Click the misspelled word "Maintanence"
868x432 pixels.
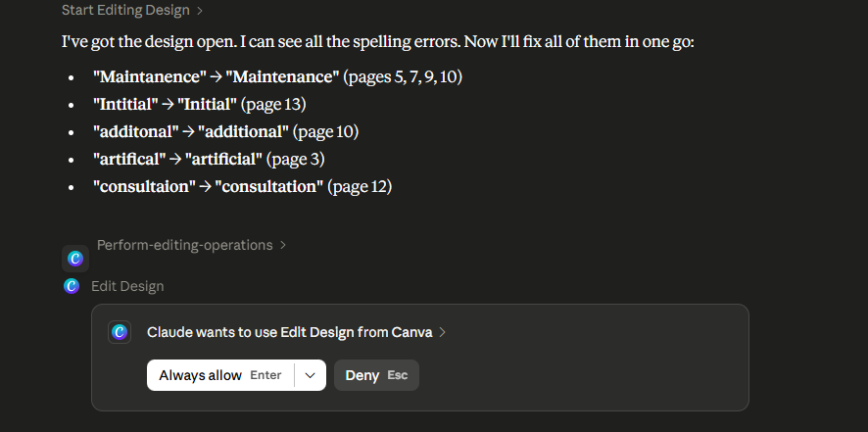(150, 77)
